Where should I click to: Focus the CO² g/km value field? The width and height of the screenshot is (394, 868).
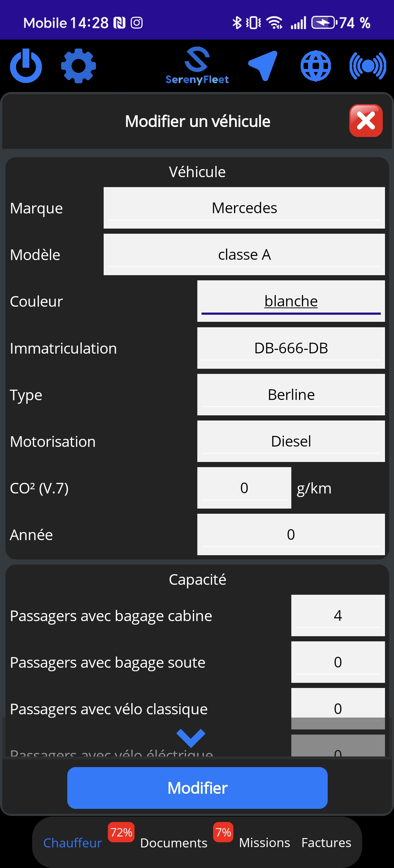(244, 488)
